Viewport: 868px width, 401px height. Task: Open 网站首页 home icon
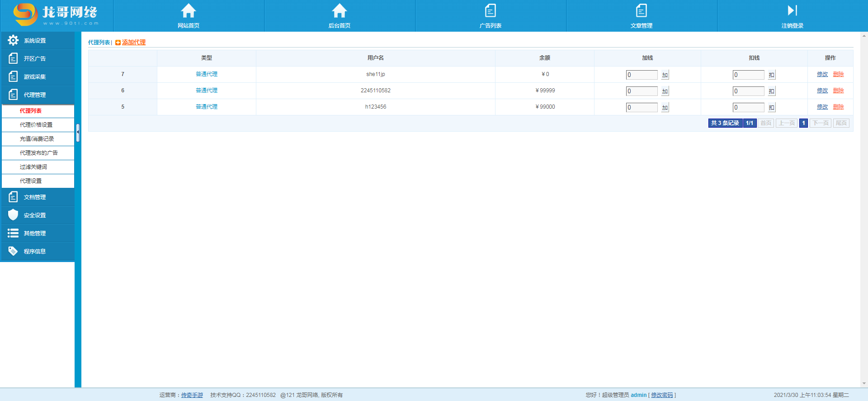click(189, 10)
